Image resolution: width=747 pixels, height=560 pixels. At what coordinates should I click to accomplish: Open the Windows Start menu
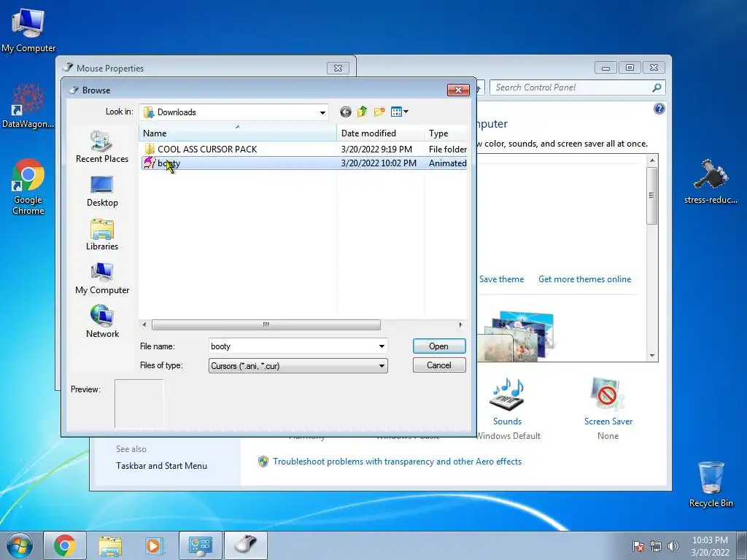[20, 545]
